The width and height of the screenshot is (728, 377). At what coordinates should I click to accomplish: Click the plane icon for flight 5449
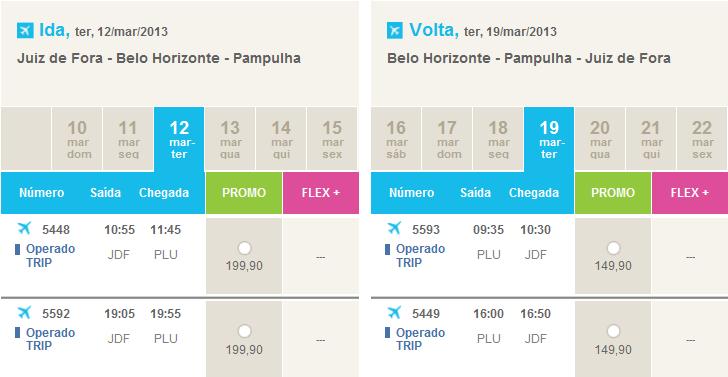click(394, 312)
